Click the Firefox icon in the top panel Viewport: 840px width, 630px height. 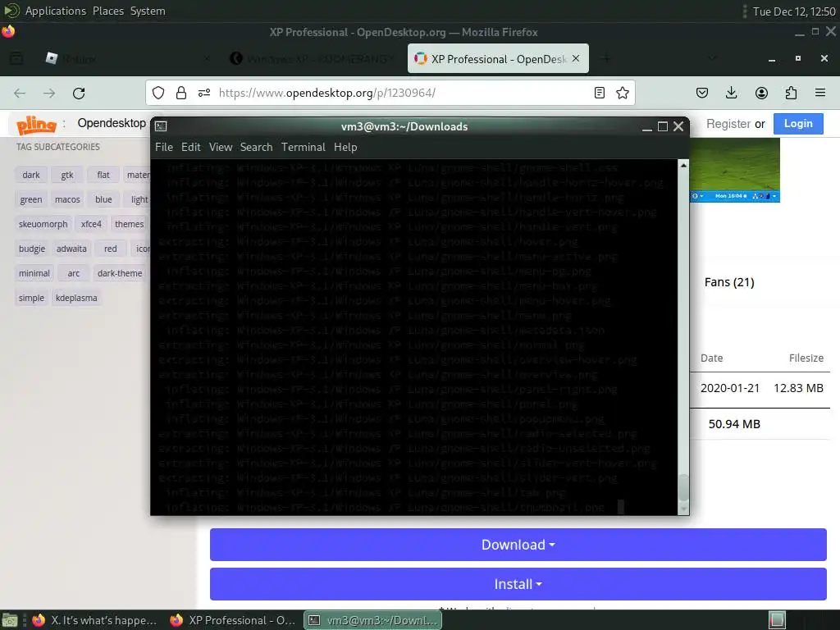tap(8, 32)
